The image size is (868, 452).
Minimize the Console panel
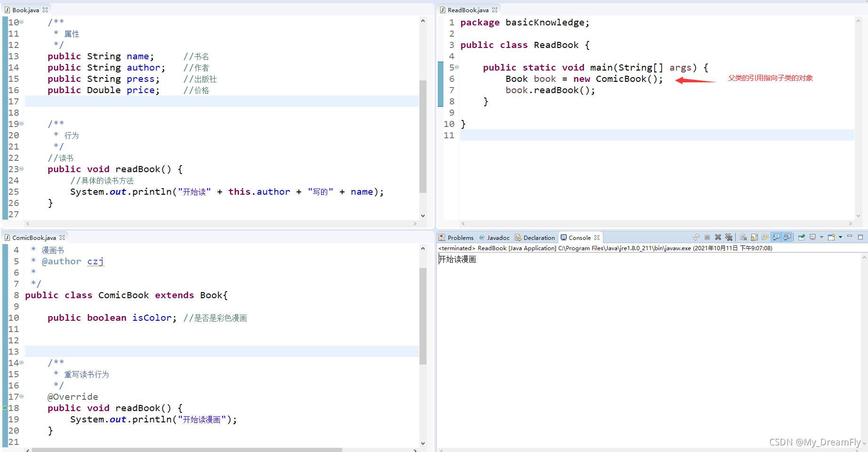[850, 236]
